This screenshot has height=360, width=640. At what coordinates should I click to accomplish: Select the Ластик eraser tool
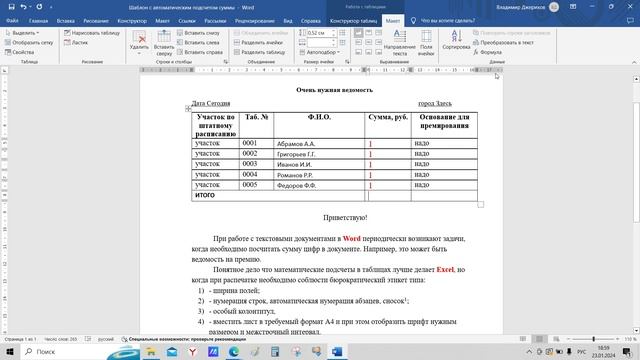76,42
